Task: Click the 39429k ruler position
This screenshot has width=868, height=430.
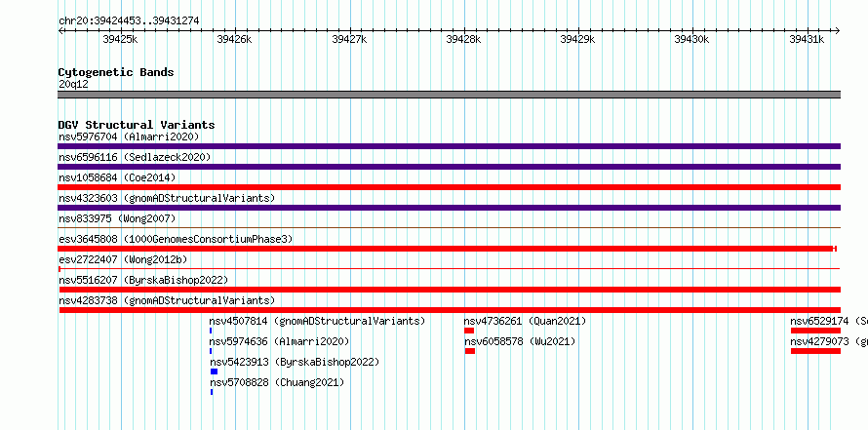Action: 577,39
